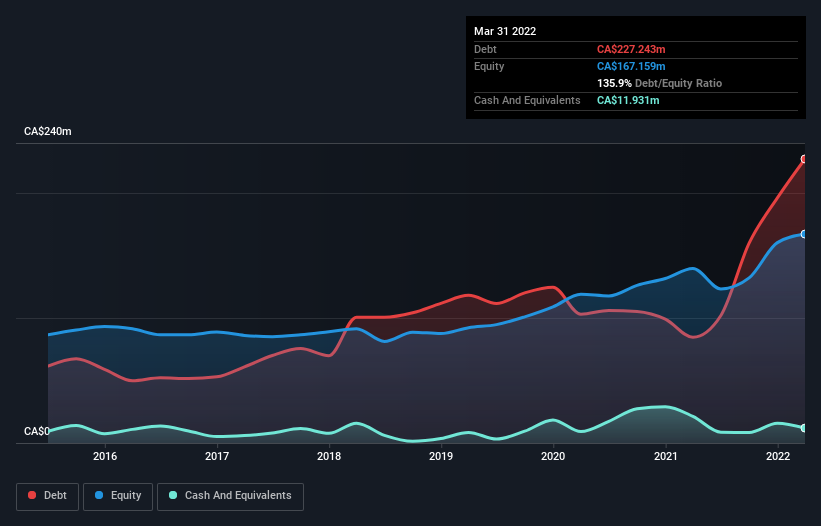This screenshot has height=526, width=821.
Task: Click the teal Cash And Equivalents legend dot
Action: click(x=173, y=495)
